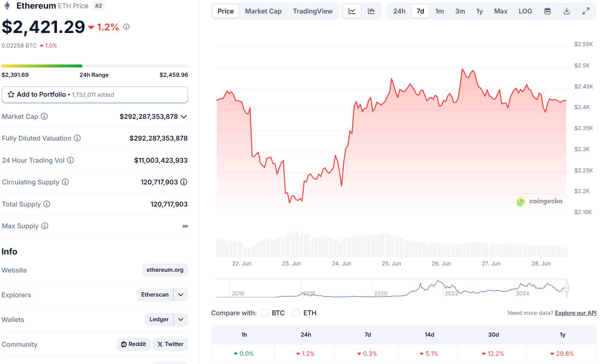Click the right handle of chart navigator
The width and height of the screenshot is (607, 364).
[567, 288]
